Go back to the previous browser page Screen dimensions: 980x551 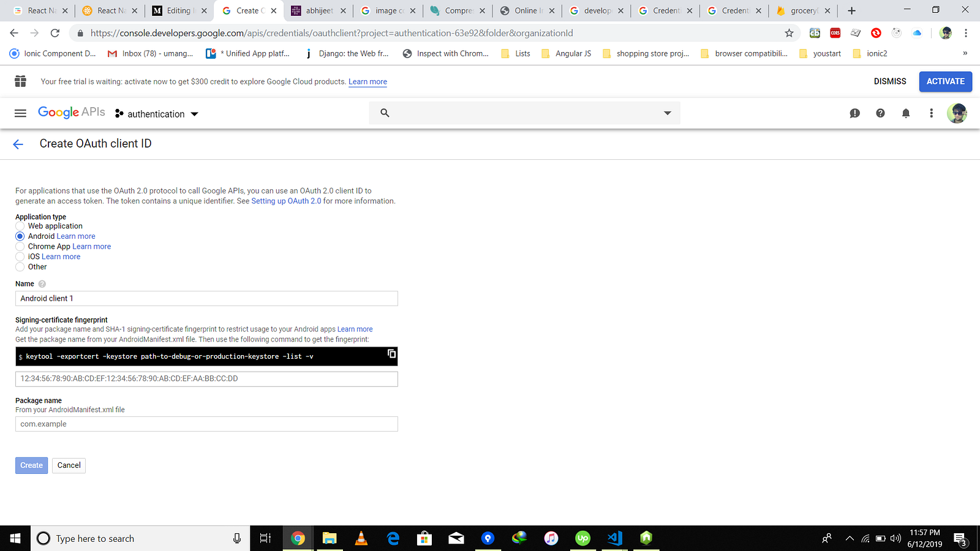tap(14, 33)
